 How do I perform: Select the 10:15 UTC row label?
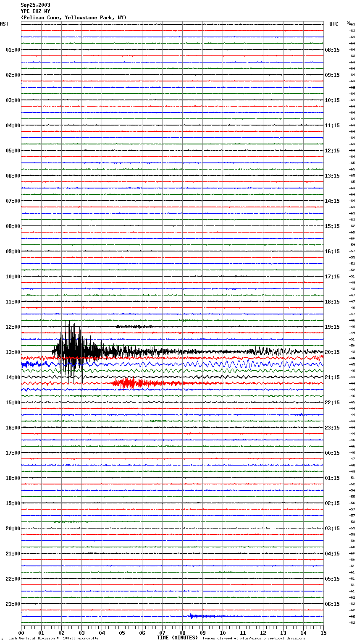332,100
